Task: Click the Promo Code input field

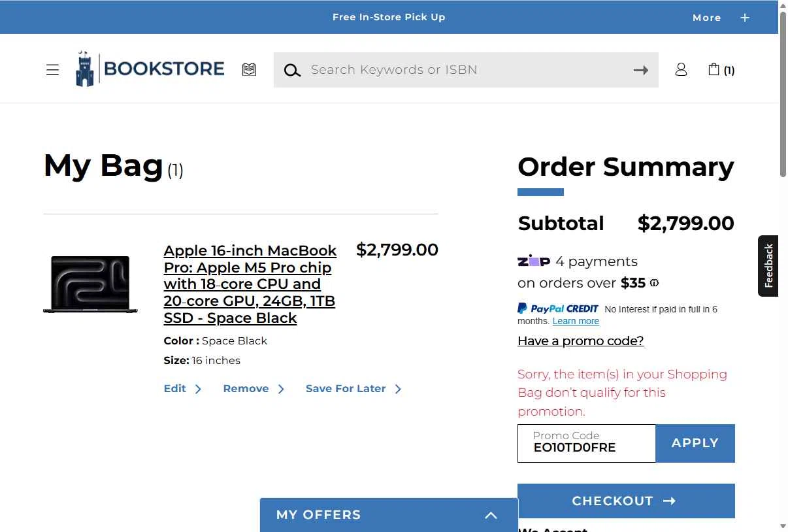Action: (x=587, y=443)
